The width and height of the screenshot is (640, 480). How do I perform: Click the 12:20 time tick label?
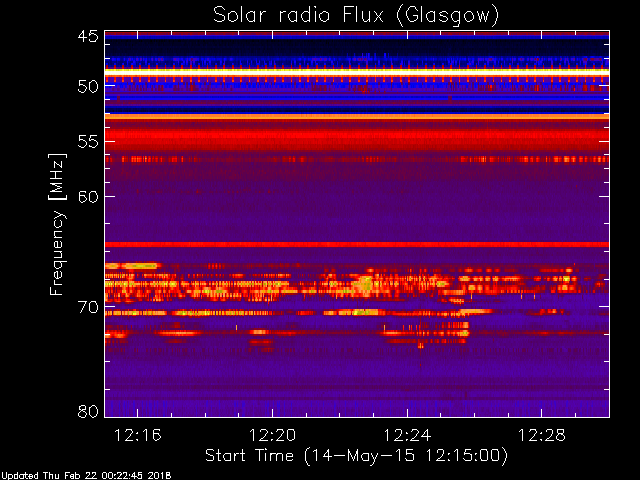point(272,436)
